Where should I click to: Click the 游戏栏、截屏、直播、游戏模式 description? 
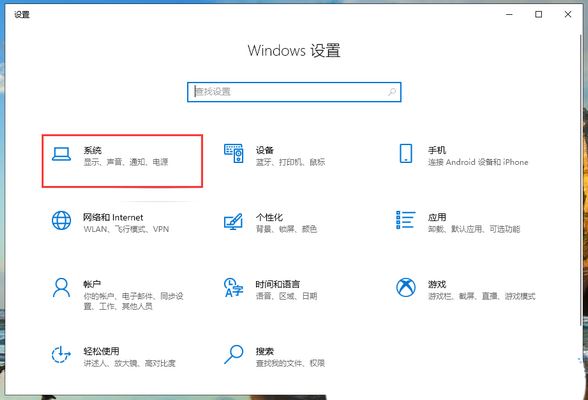(x=482, y=296)
